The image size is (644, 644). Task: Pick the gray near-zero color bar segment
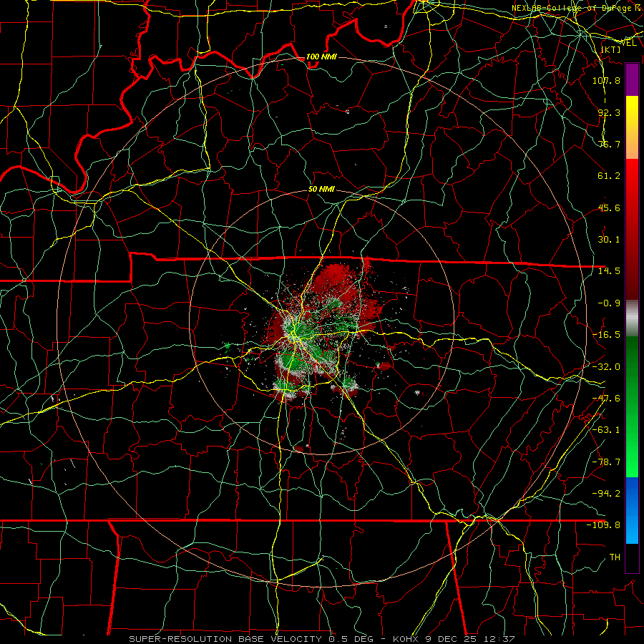coord(632,318)
